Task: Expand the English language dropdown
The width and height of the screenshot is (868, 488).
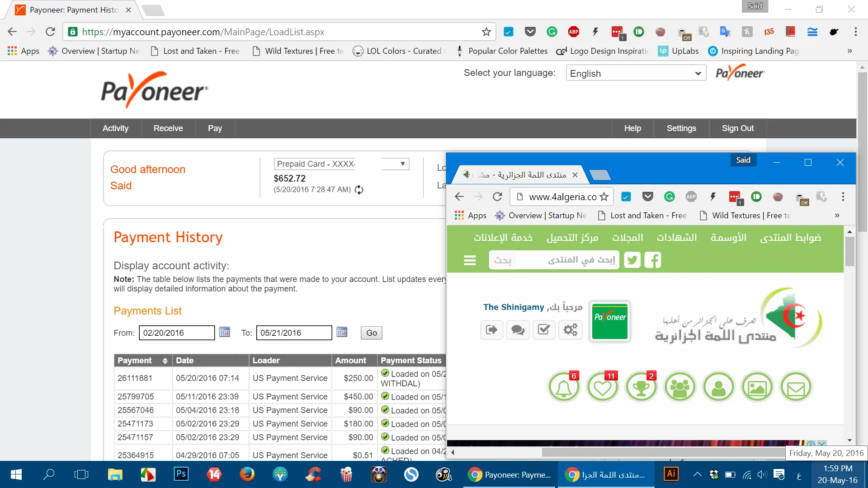Action: (x=636, y=73)
